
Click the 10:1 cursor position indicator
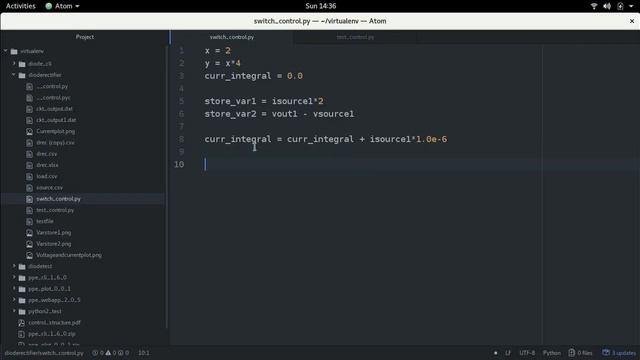coord(144,353)
